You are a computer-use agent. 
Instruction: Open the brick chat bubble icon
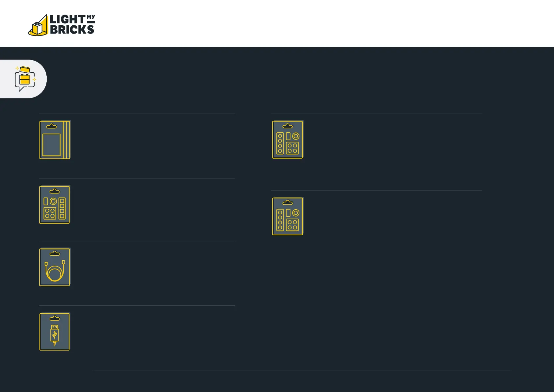click(25, 79)
